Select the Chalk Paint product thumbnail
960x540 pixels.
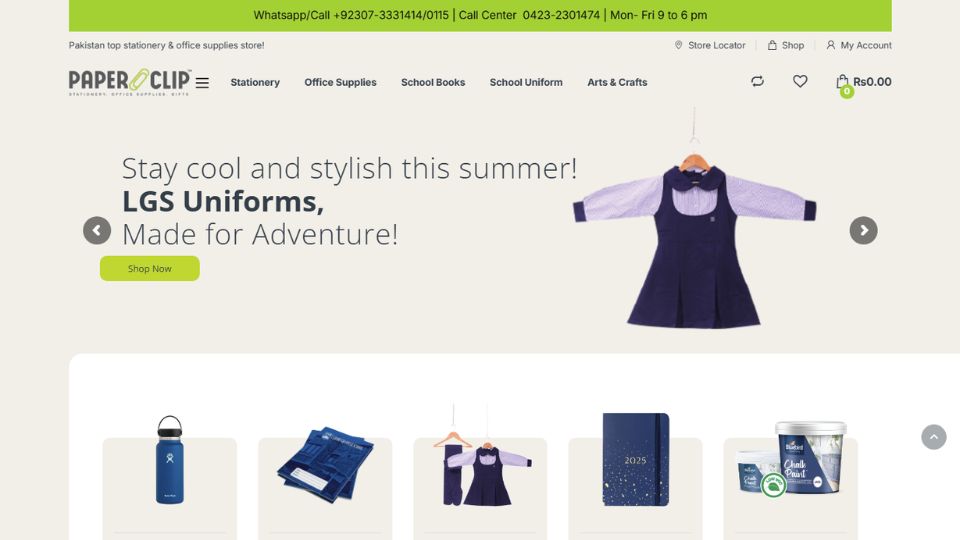pyautogui.click(x=791, y=459)
